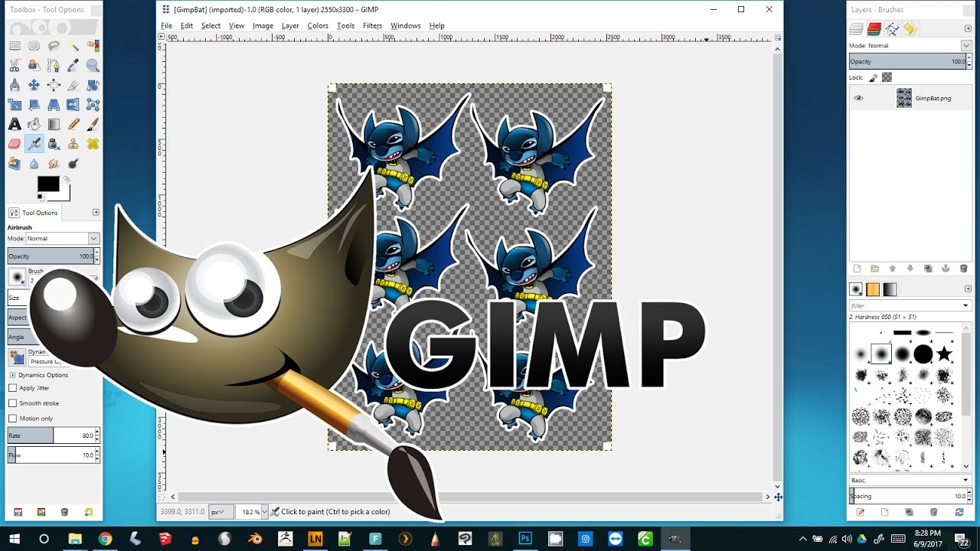Open the Basic brush tag dropdown
The height and width of the screenshot is (551, 980).
[x=910, y=480]
